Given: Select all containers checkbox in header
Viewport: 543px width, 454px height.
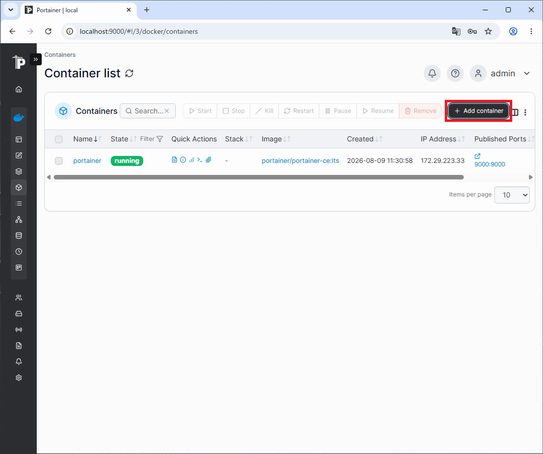Looking at the screenshot, I should tap(59, 139).
